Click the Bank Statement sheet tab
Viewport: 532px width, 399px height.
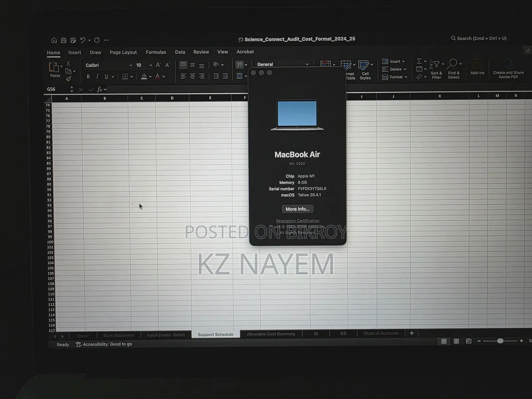pyautogui.click(x=119, y=335)
